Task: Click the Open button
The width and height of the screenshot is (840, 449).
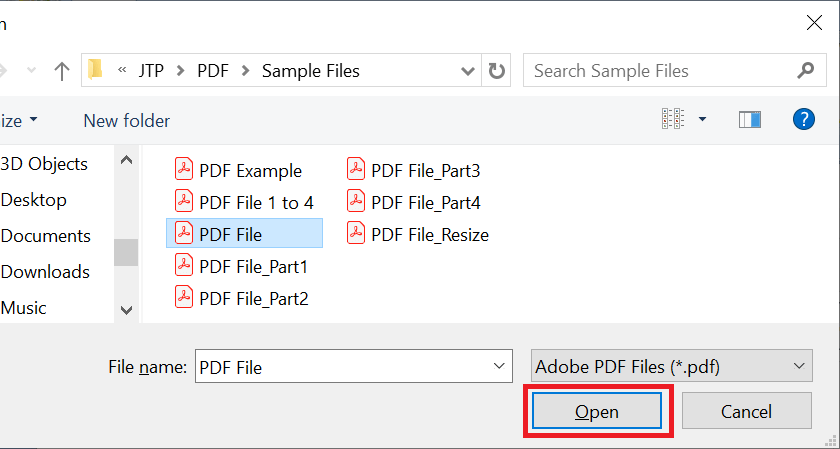Action: tap(597, 411)
